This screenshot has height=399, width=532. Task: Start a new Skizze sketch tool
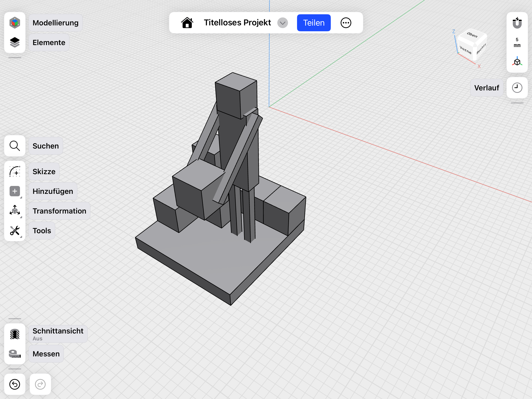[x=15, y=171]
